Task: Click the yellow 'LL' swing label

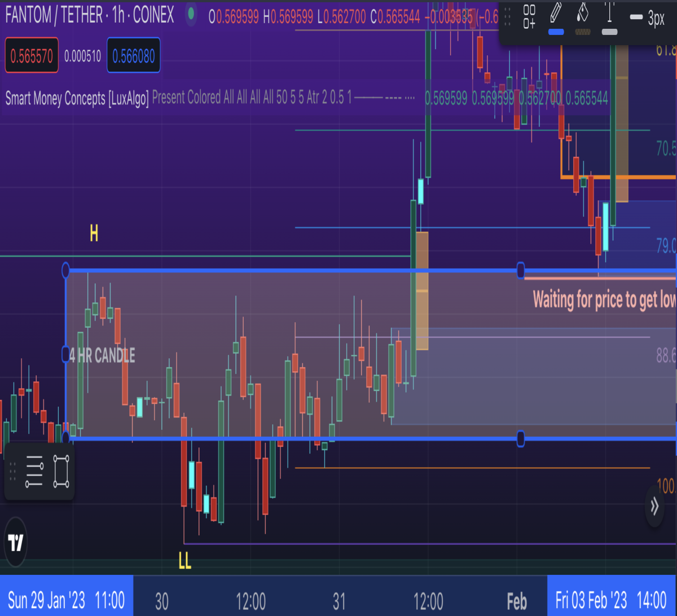Action: (184, 561)
